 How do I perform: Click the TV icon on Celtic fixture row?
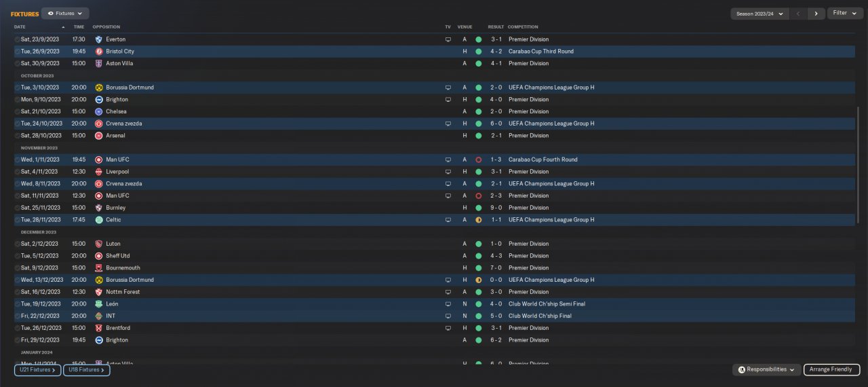click(x=448, y=220)
